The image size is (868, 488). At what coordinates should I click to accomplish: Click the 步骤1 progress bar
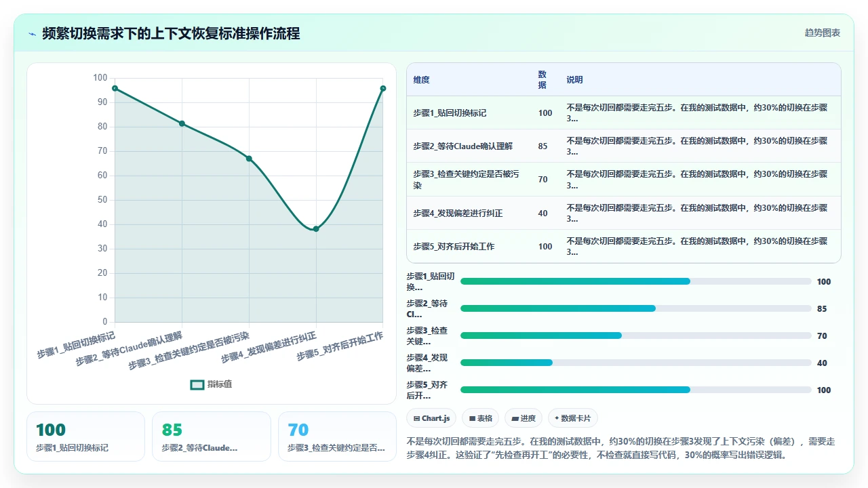click(636, 281)
